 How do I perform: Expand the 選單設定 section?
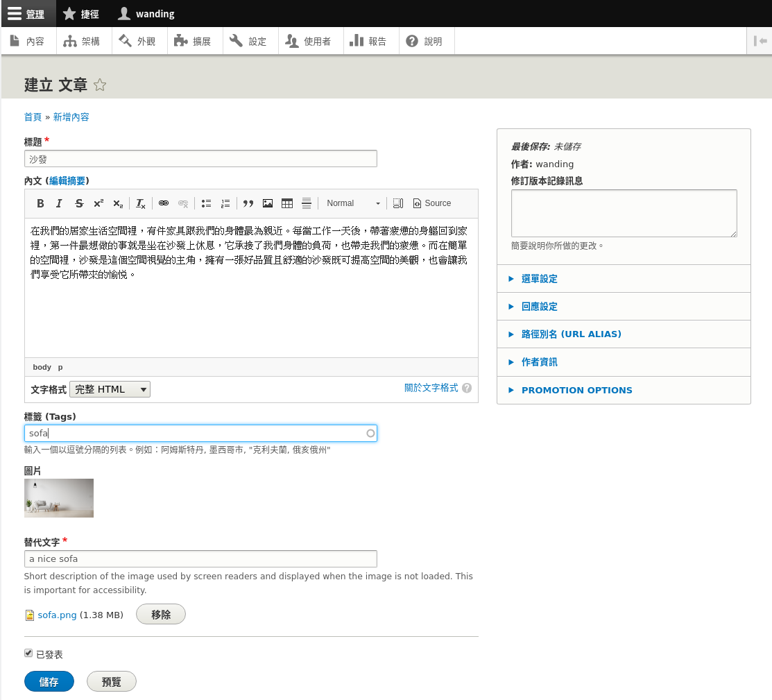[x=539, y=279]
